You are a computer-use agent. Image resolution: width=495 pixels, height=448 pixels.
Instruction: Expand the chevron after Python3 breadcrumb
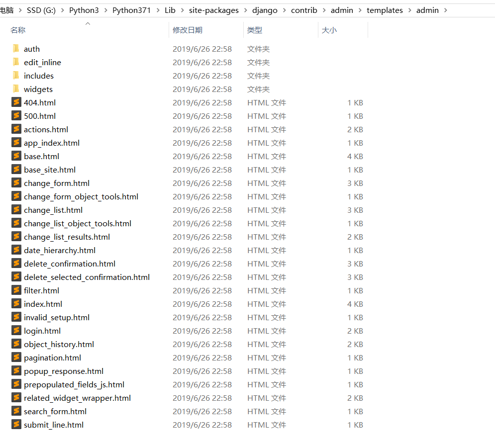pos(106,10)
